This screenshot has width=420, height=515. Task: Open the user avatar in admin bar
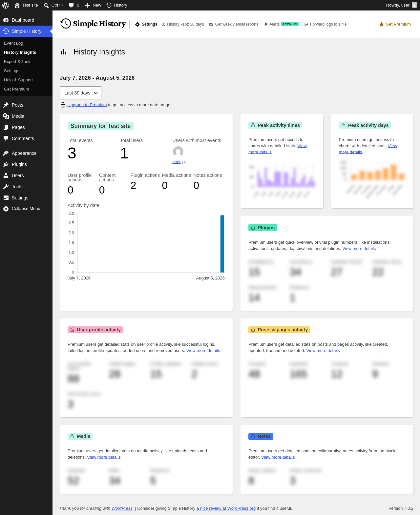tap(414, 5)
